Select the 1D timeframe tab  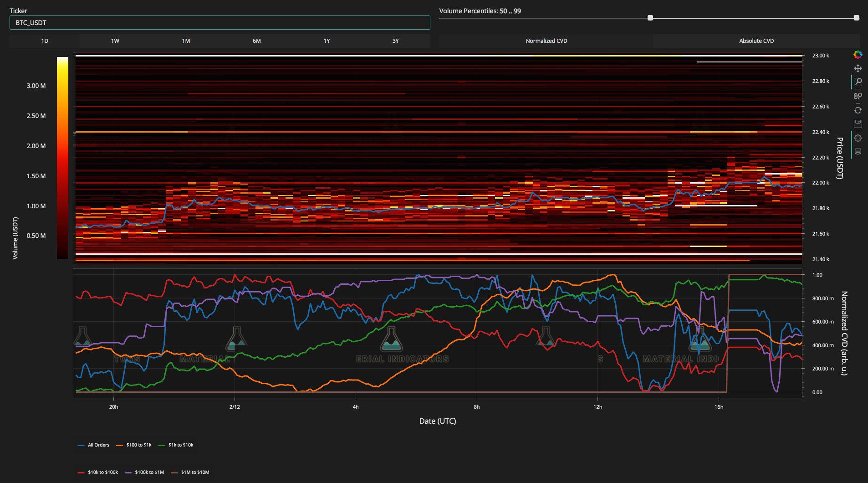tap(45, 41)
